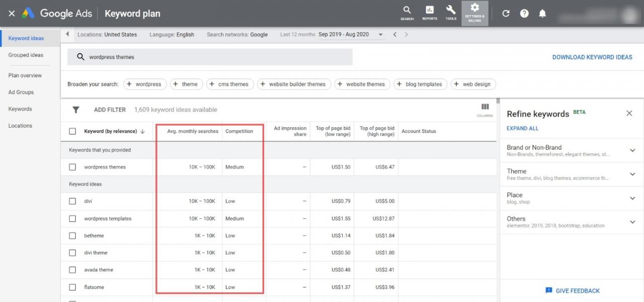Click the refresh icon in the header
644x302 pixels.
tap(506, 14)
